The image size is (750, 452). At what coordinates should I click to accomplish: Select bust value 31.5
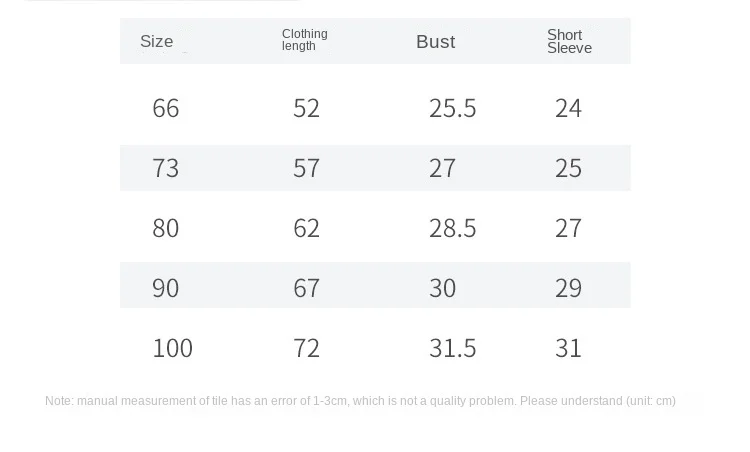(452, 348)
